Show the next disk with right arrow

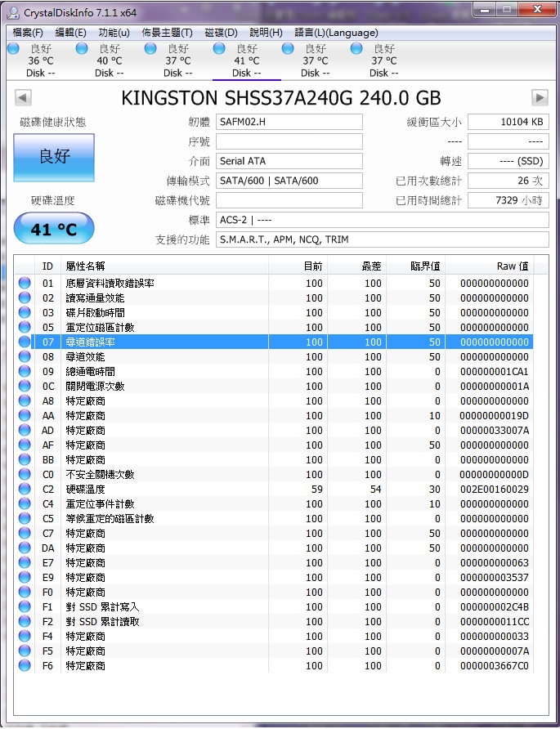click(x=540, y=97)
